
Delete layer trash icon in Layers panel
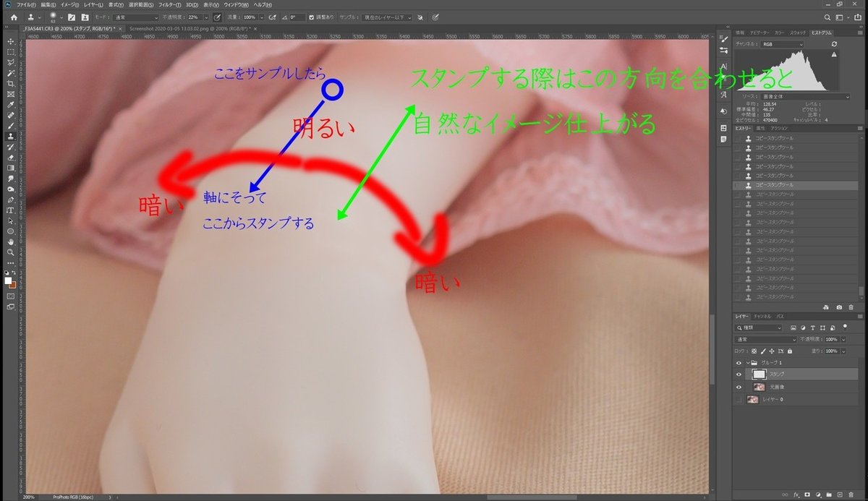(853, 496)
